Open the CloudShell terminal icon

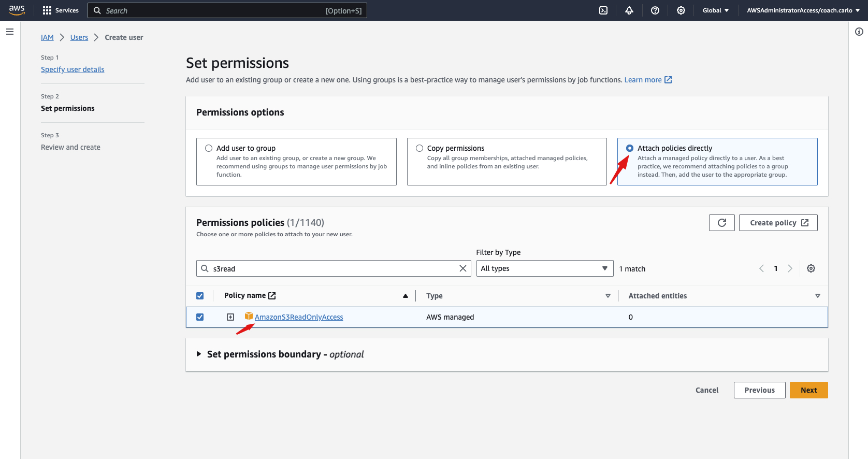coord(603,10)
